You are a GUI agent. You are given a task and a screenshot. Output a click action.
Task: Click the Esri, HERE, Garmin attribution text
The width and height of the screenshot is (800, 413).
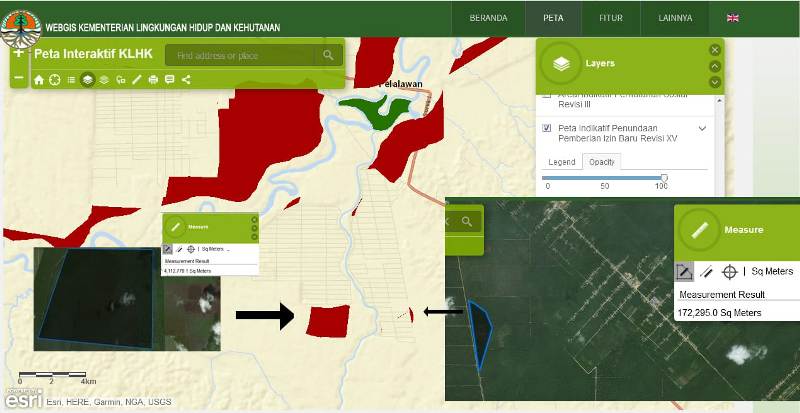[109, 402]
